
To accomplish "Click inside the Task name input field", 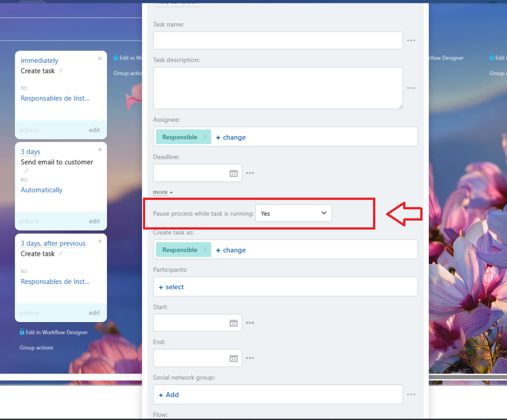I will coord(278,41).
